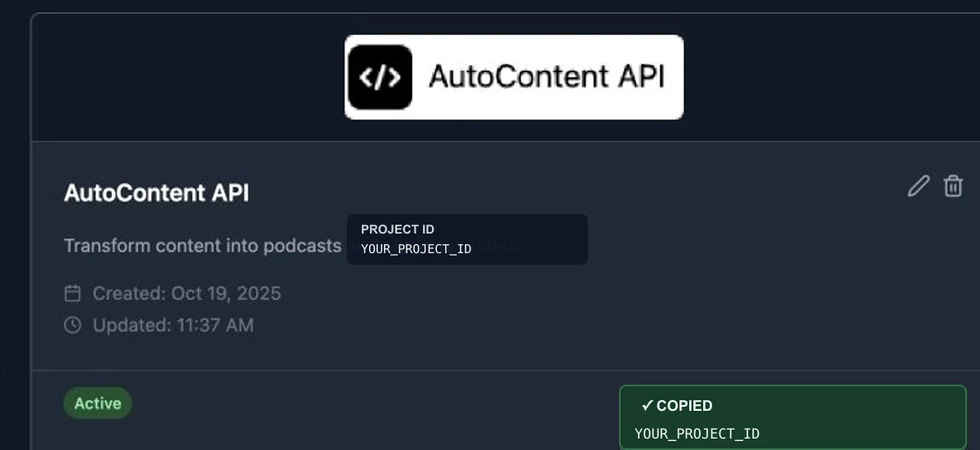Click the checkmark in the Copied notification
Image resolution: width=980 pixels, height=450 pixels.
click(647, 406)
